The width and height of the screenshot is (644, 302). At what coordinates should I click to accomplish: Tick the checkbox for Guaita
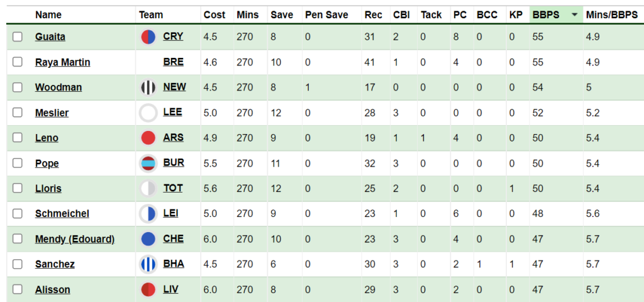18,37
